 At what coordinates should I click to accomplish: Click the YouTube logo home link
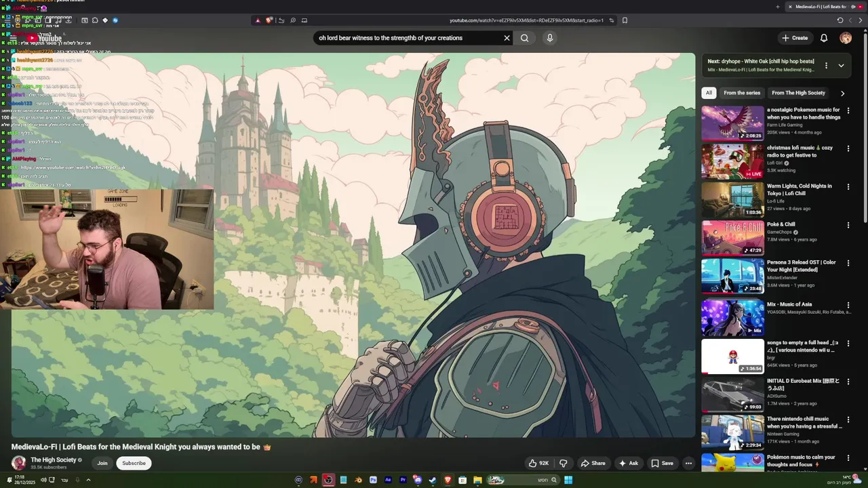click(x=44, y=38)
